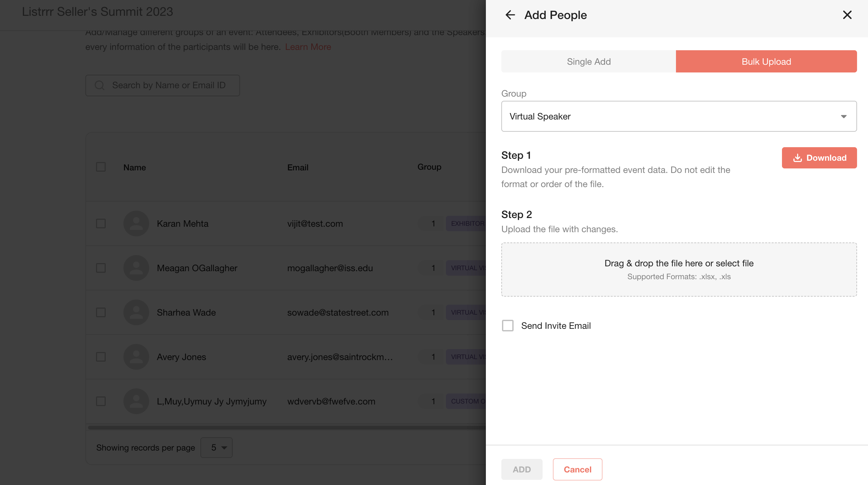868x485 pixels.
Task: Click Sharhea Wade's avatar icon
Action: pos(136,312)
